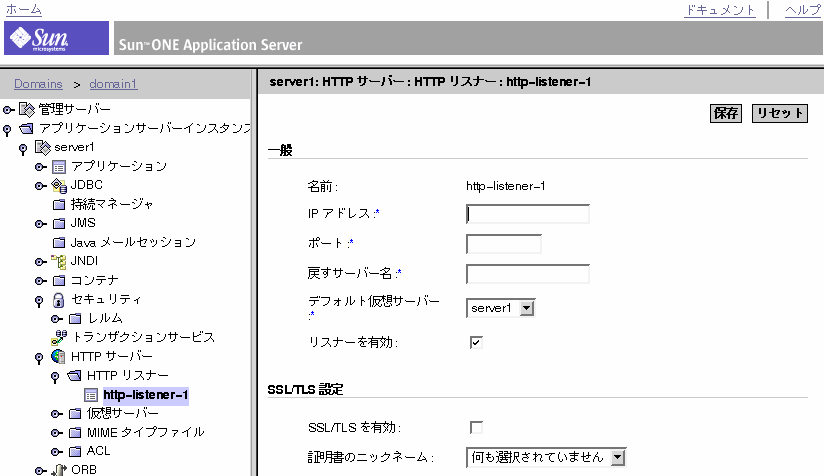Expand the JNDI tree node

40,262
